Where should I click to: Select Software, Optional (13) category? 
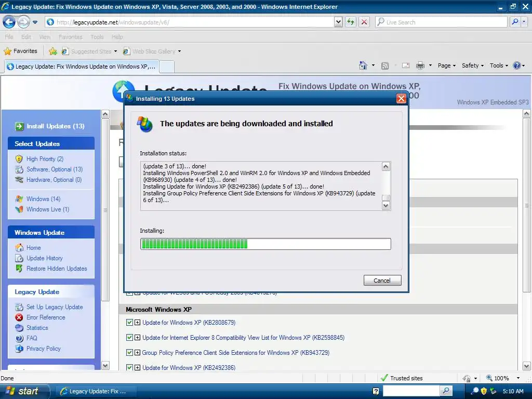pyautogui.click(x=55, y=169)
